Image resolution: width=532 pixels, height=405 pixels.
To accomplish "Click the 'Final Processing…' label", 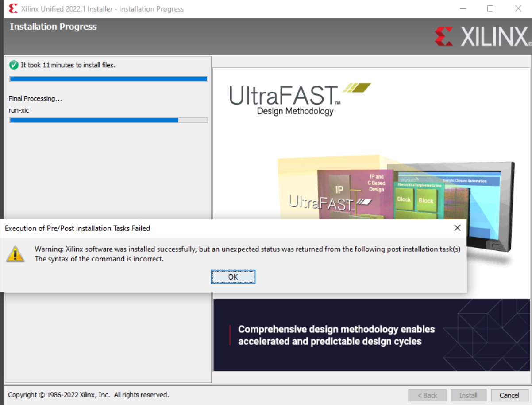I will tap(35, 98).
